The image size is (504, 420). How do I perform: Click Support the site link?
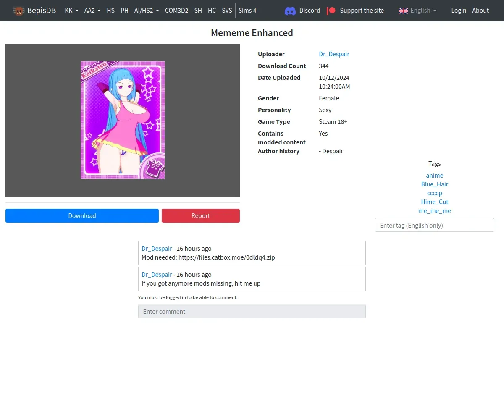pyautogui.click(x=362, y=10)
